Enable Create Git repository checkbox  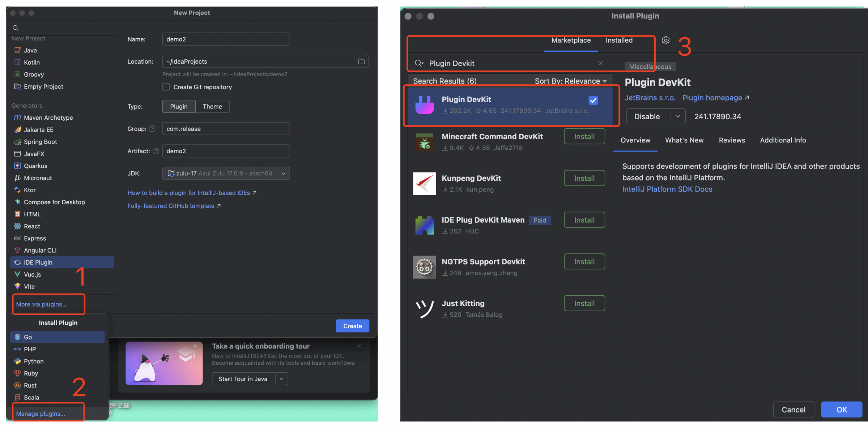coord(166,87)
